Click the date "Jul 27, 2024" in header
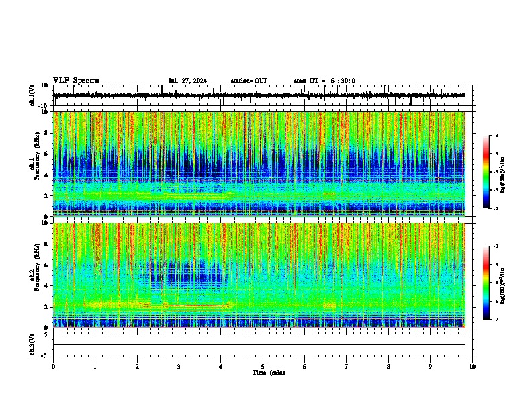The image size is (532, 411). click(187, 81)
